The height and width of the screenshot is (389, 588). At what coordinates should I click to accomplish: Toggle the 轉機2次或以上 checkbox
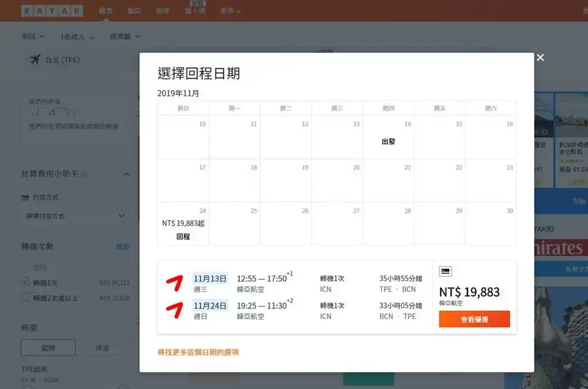click(25, 297)
